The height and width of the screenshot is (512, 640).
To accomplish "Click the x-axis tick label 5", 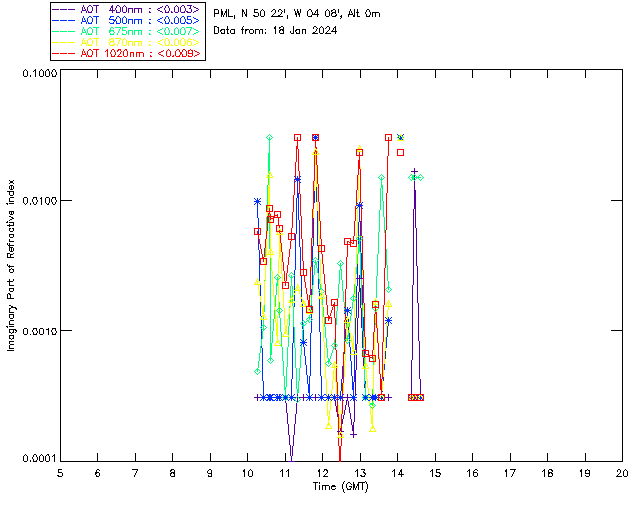I will (x=60, y=473).
